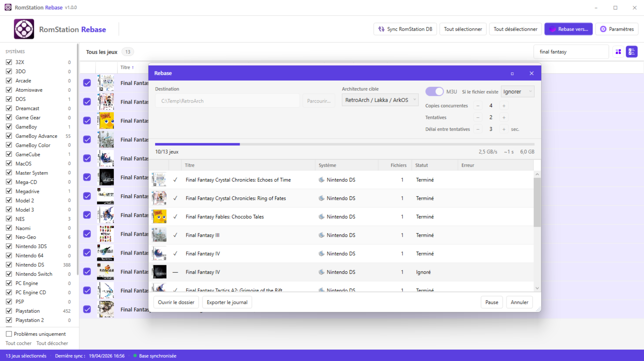Open Paramètres settings
Image resolution: width=644 pixels, height=361 pixels.
point(617,29)
